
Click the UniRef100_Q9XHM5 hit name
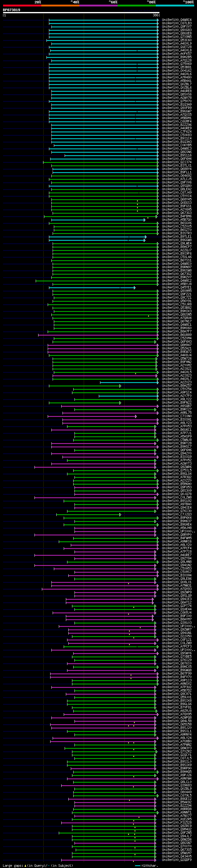click(176, 291)
